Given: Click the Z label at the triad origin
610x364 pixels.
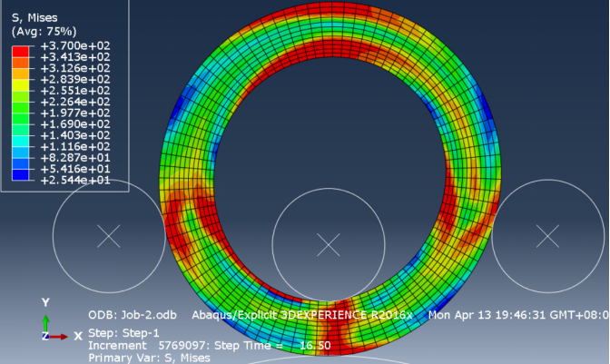Looking at the screenshot, I should 45,336.
